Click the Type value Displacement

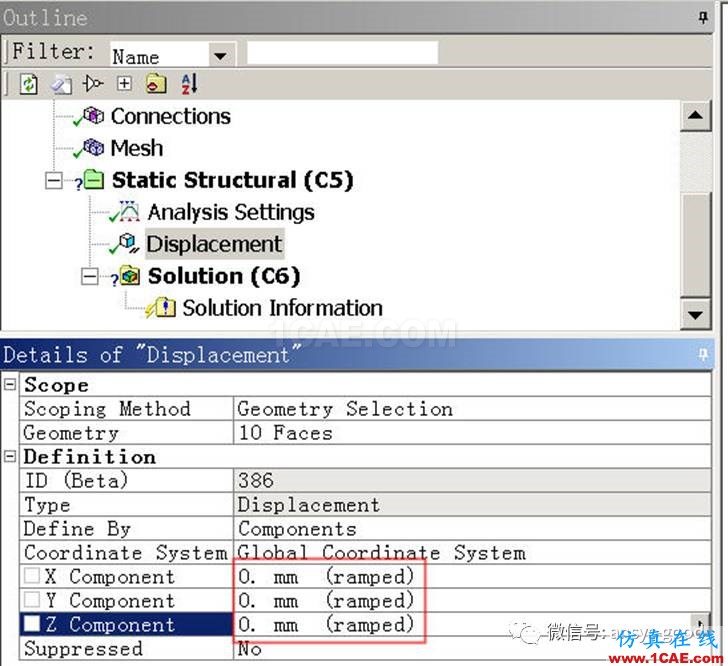pos(472,504)
